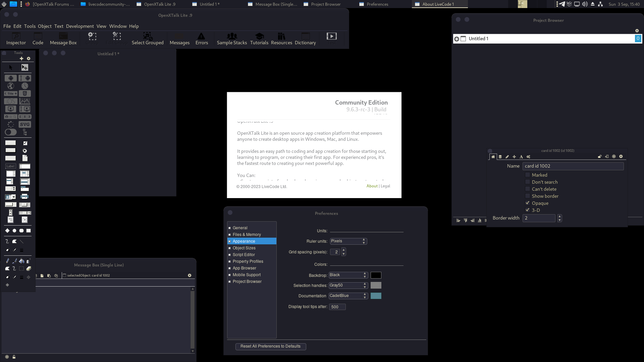Pick the player control in Tools palette
Image resolution: width=644 pixels, height=362 pixels.
click(x=25, y=220)
